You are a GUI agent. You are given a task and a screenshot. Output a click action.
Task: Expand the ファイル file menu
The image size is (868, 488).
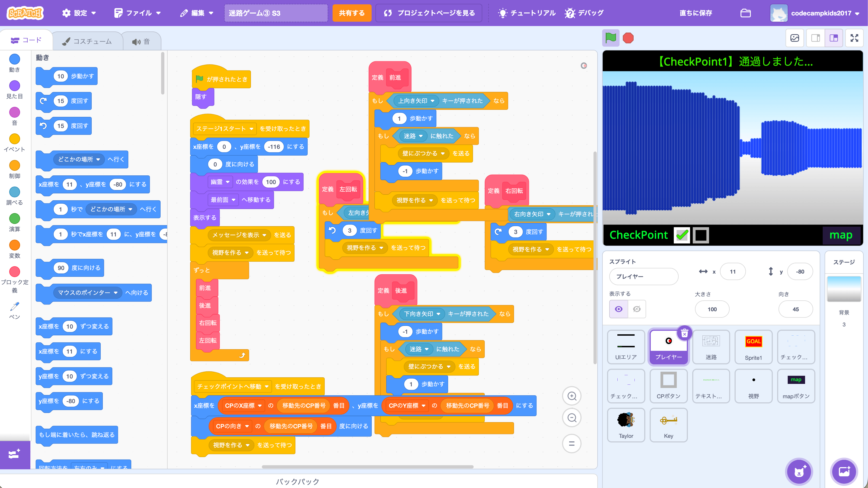(138, 13)
